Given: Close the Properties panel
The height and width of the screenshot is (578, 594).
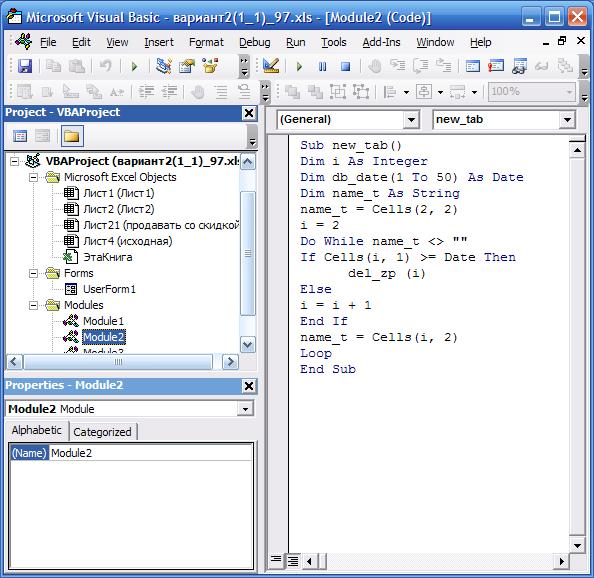Looking at the screenshot, I should click(249, 386).
